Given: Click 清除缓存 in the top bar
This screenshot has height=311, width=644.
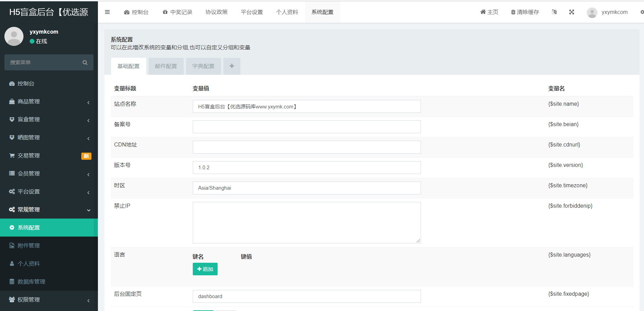Looking at the screenshot, I should (x=525, y=12).
